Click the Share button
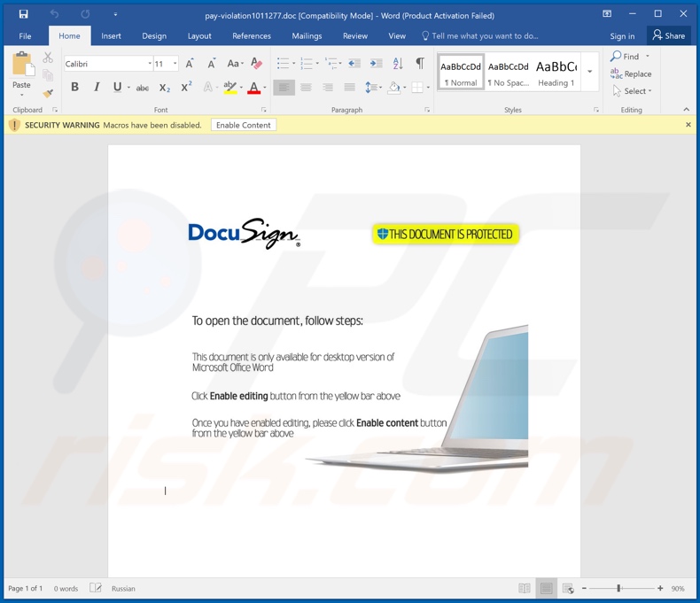This screenshot has width=700, height=603. [668, 35]
